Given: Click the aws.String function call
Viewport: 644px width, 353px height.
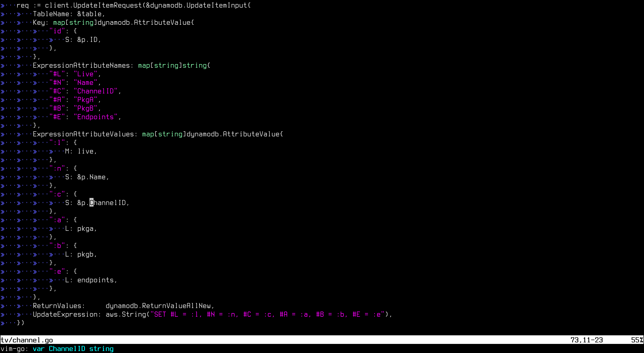Looking at the screenshot, I should click(126, 314).
